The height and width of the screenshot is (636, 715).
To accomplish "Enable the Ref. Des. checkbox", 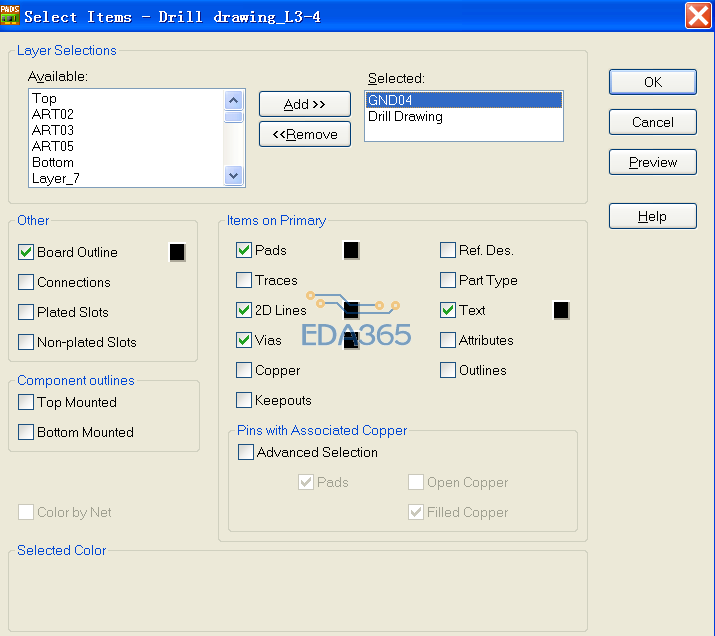I will (x=448, y=250).
